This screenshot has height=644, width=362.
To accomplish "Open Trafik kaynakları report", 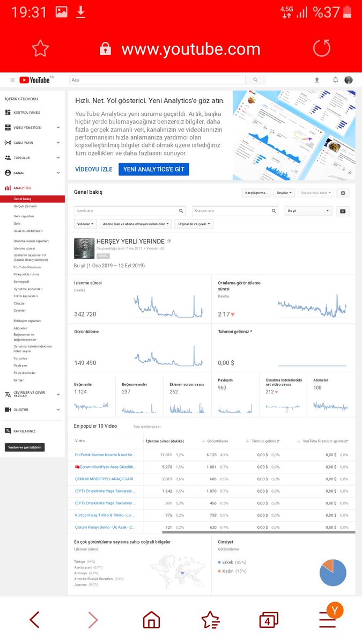I will coord(26,296).
